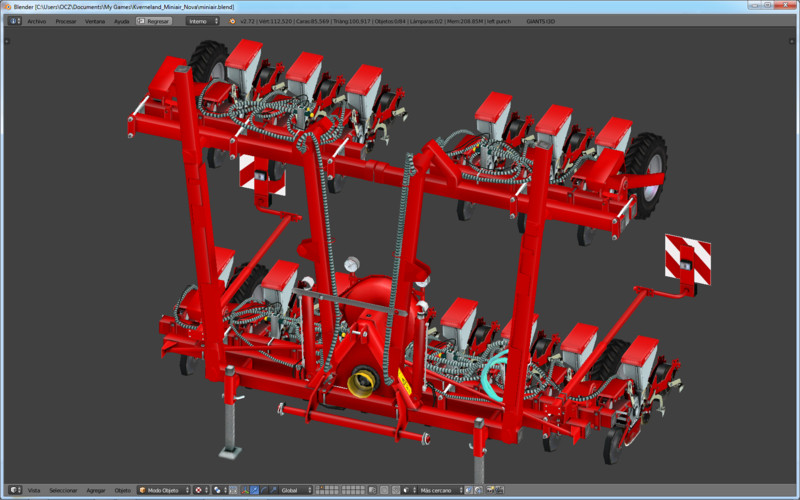This screenshot has width=800, height=500.
Task: Click the Regresar button in header
Action: coord(154,20)
